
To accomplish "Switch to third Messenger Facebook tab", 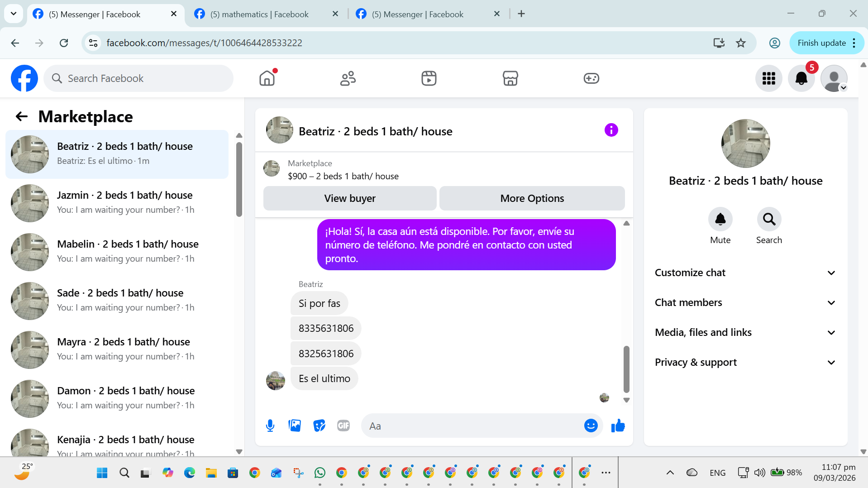I will pos(417,14).
